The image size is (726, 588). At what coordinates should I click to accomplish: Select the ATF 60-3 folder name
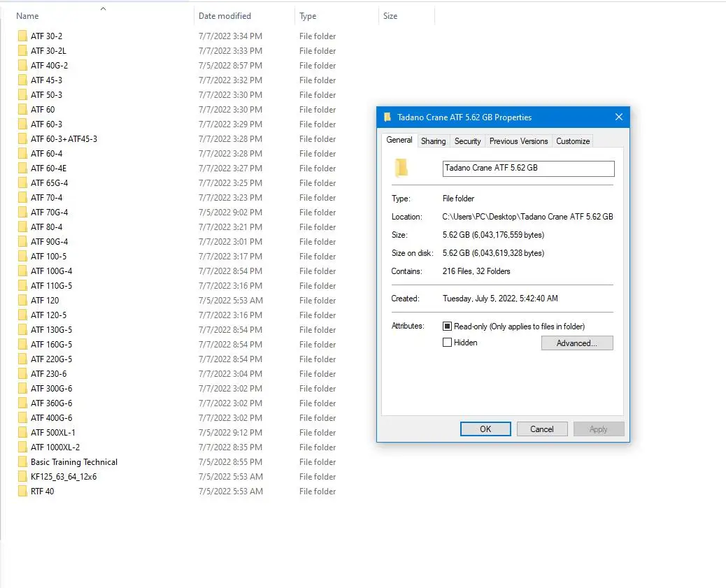(46, 124)
